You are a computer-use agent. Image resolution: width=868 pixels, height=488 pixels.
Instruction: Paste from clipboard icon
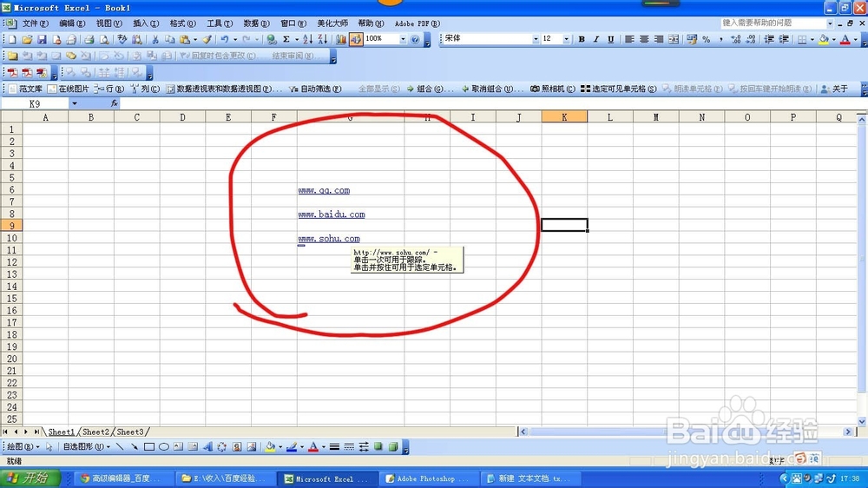click(185, 39)
